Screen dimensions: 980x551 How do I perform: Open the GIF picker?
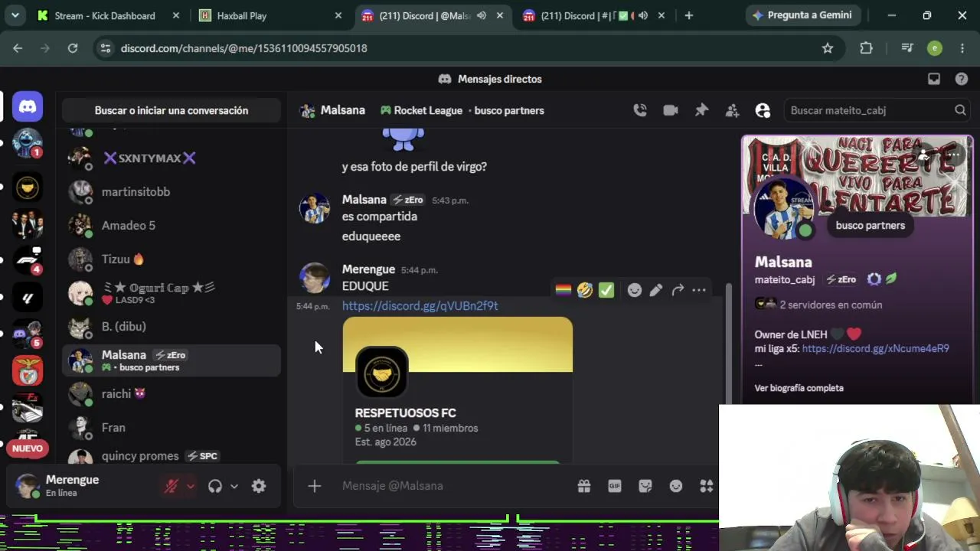click(x=615, y=486)
